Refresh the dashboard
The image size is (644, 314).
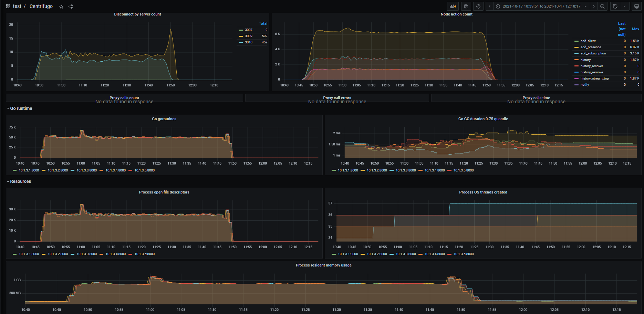coord(615,6)
